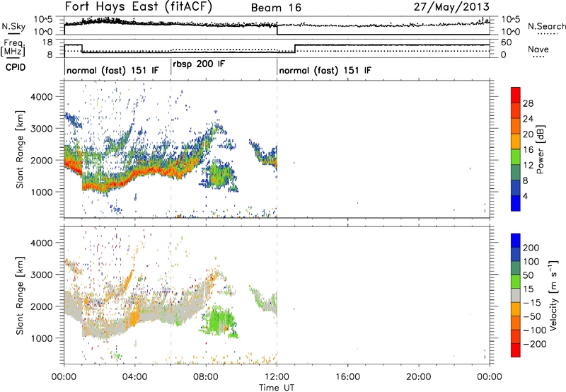566x392 pixels.
Task: Click the green velocity patch near 08:30
Action: pos(218,321)
